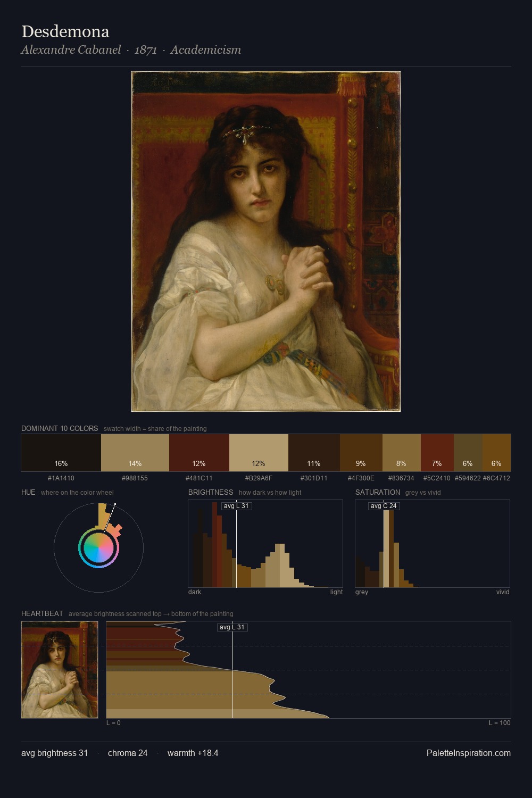Click the 'warmth +18.4' footer stat

click(193, 753)
